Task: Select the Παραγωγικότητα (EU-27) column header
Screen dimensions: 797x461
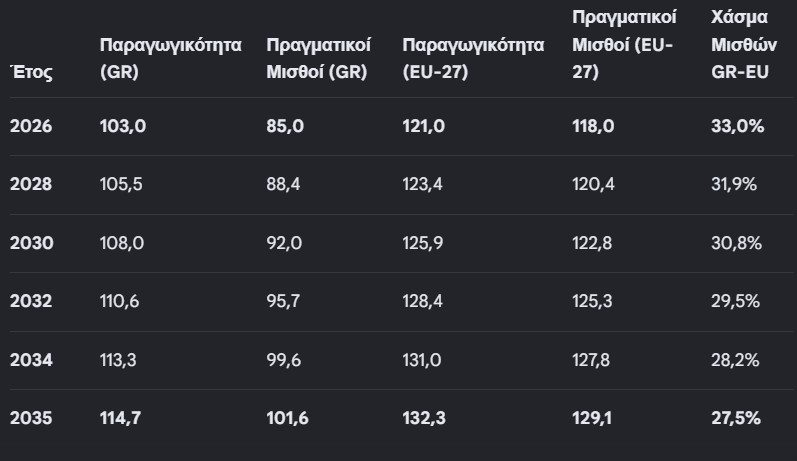Action: (x=473, y=58)
